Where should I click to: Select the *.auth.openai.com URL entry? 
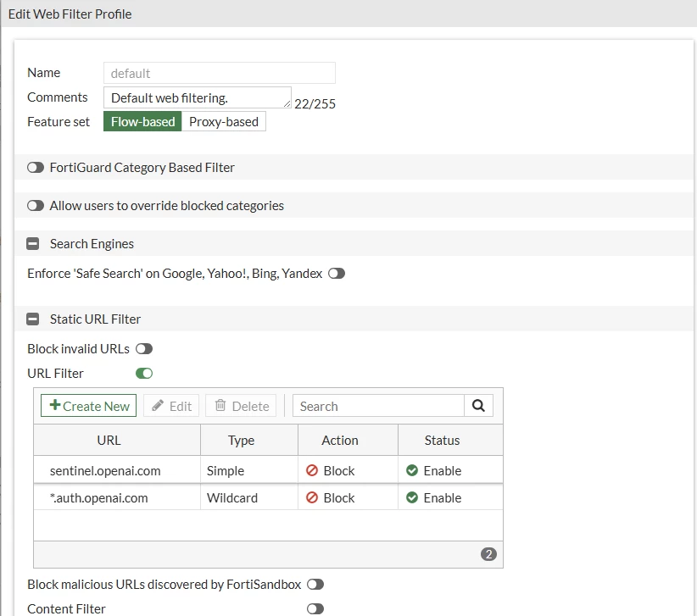(98, 498)
